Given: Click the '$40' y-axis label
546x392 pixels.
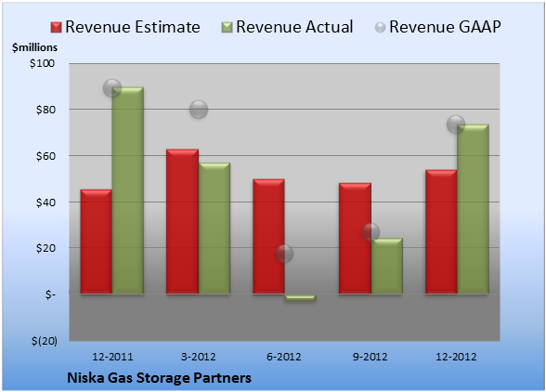Looking at the screenshot, I should pos(45,203).
